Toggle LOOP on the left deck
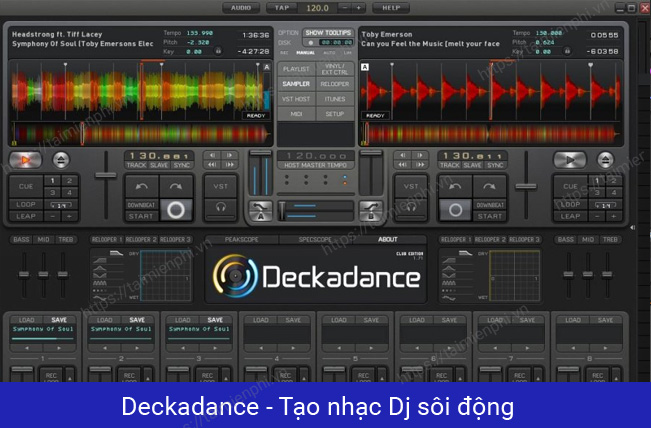651x428 pixels. pyautogui.click(x=26, y=204)
